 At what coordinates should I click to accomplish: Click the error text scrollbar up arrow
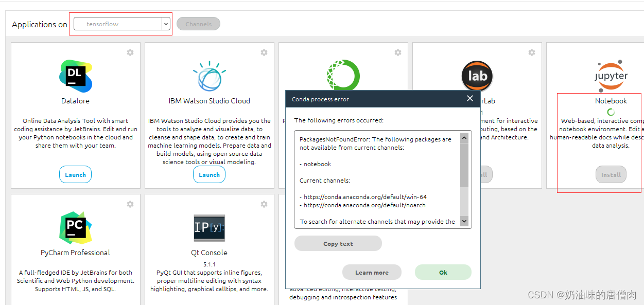464,137
